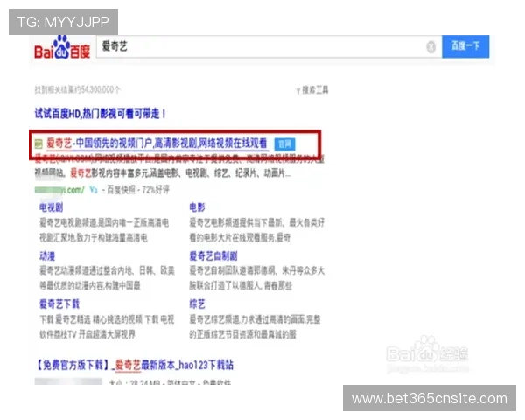The image size is (525, 420).
Task: Click the green iqiyi.com URL text
Action: click(59, 190)
